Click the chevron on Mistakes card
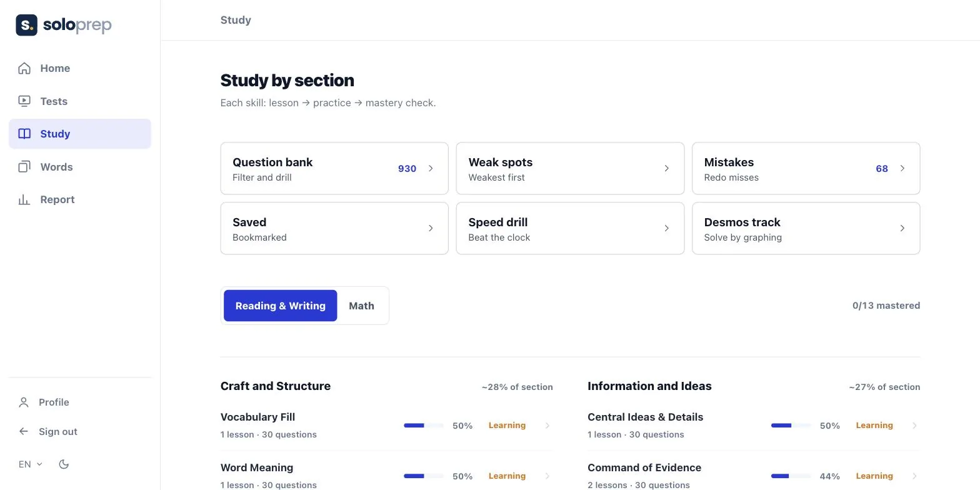This screenshot has width=980, height=490. (x=902, y=168)
